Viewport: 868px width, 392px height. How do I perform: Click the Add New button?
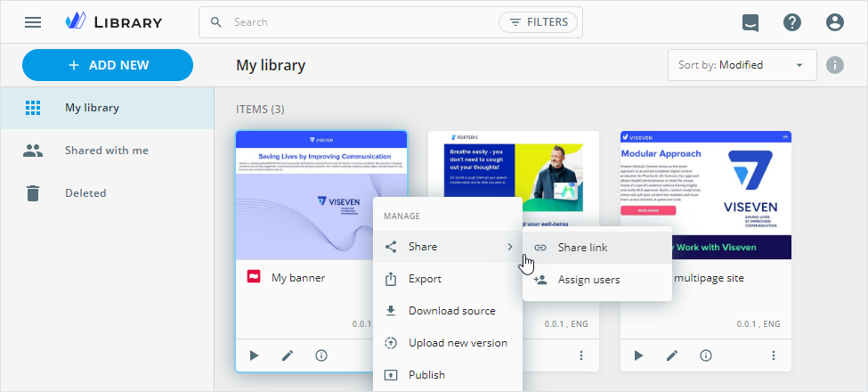[x=108, y=65]
